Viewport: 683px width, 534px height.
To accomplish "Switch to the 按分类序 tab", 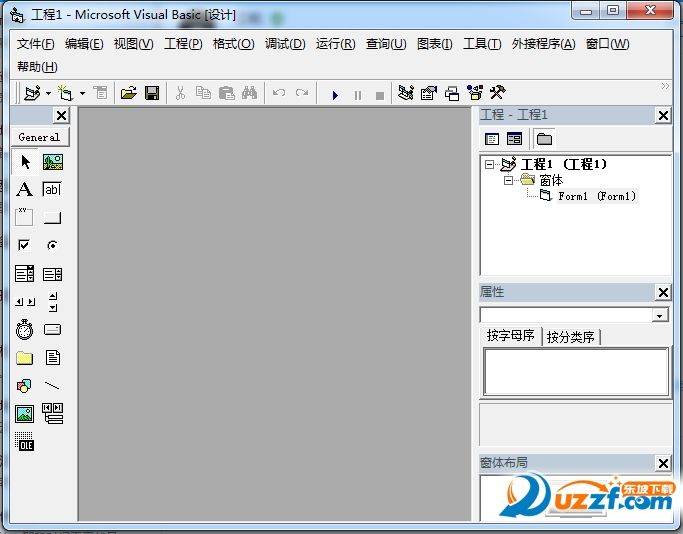I will tap(571, 337).
